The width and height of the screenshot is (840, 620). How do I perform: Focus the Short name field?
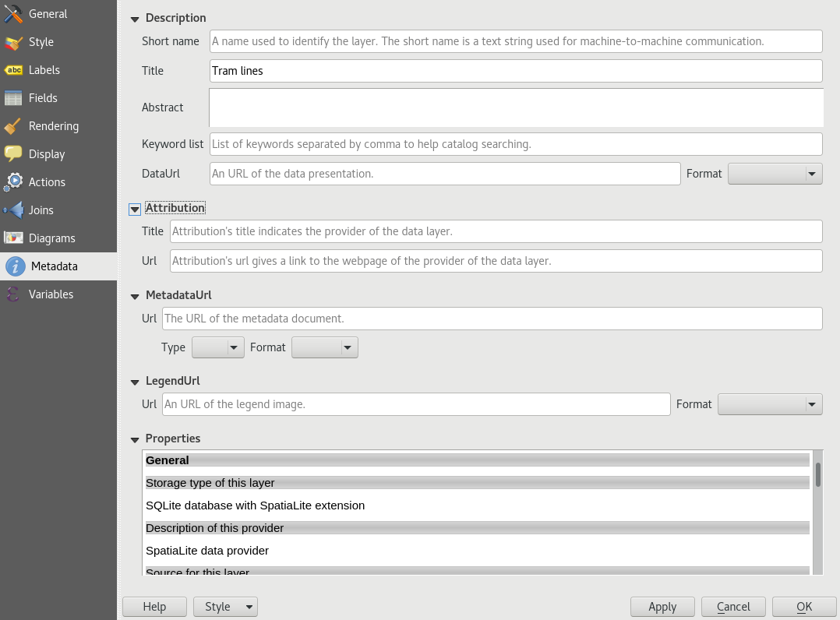tap(516, 41)
